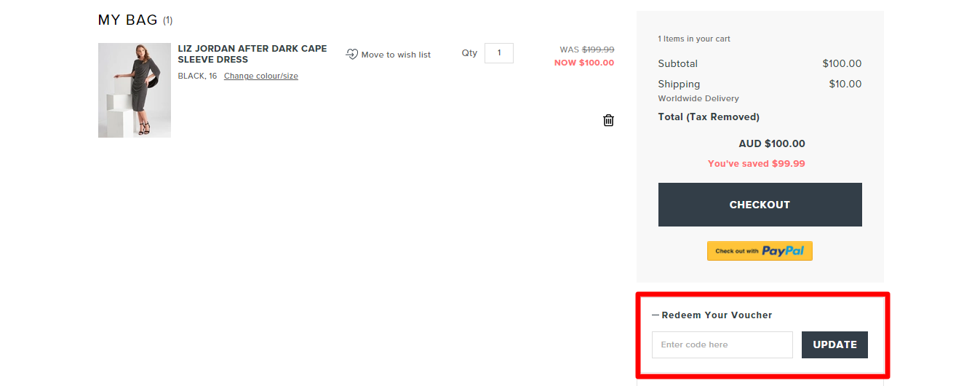Click the struck-through WAS $199.99 price
Screen dimensions: 980x386
[x=587, y=50]
